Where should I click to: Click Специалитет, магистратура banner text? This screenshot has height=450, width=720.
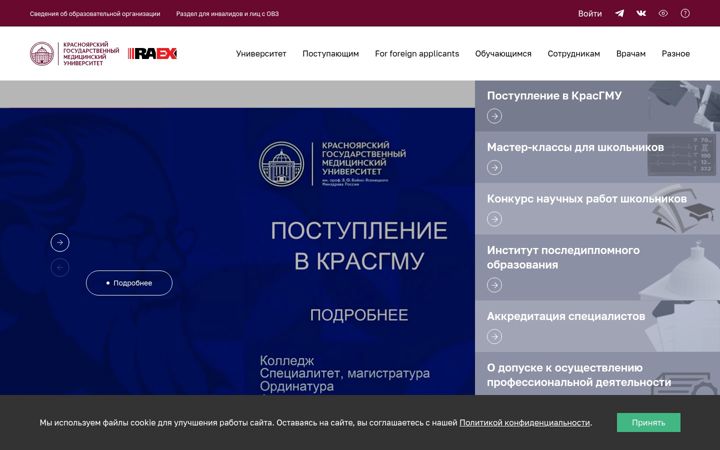click(x=345, y=373)
